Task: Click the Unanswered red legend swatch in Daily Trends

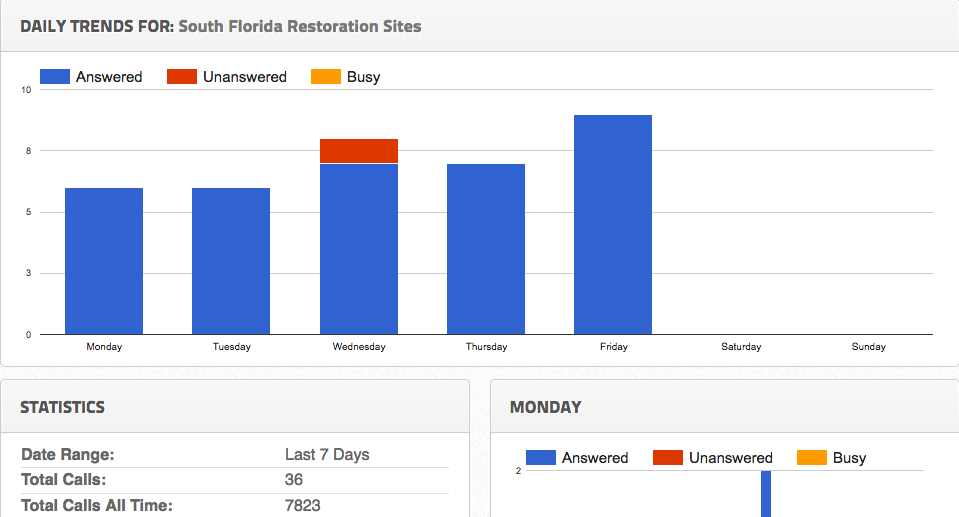Action: click(x=182, y=76)
